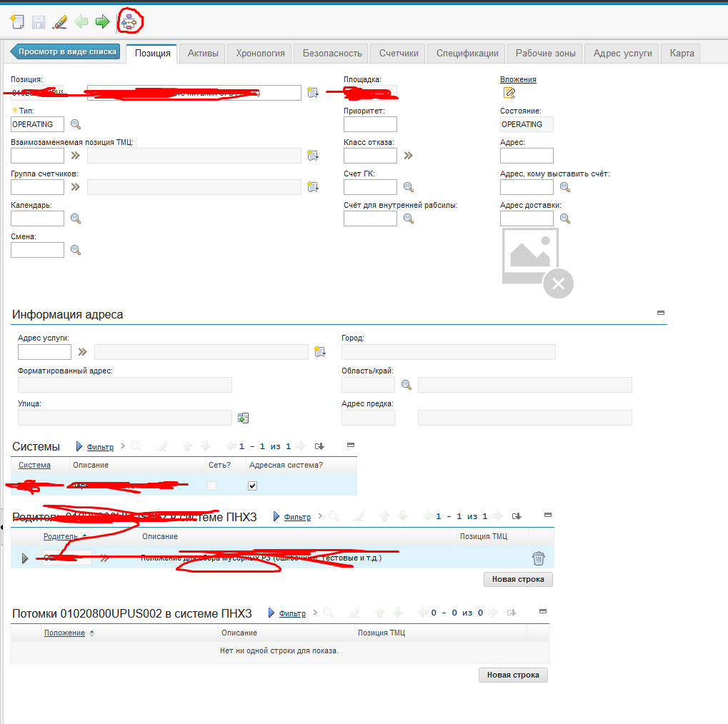Open Календарь lookup magnifier
The image size is (728, 724).
tap(75, 218)
